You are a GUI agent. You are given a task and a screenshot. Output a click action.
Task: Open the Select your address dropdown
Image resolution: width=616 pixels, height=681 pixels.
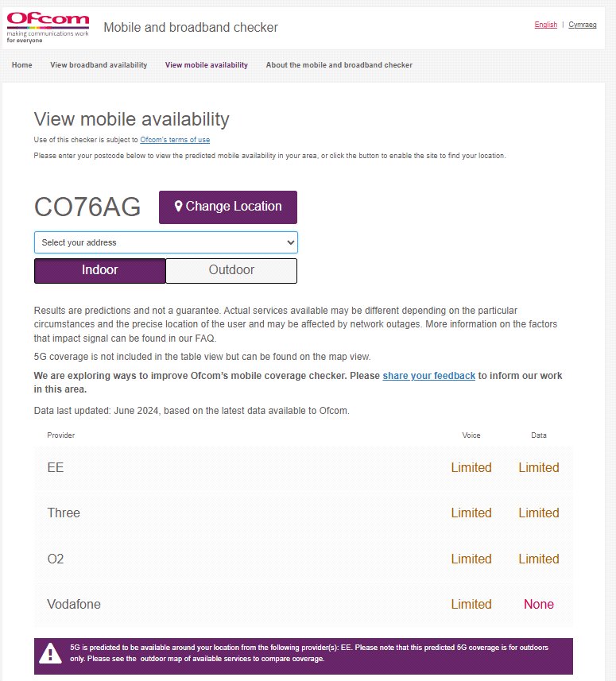click(x=165, y=242)
